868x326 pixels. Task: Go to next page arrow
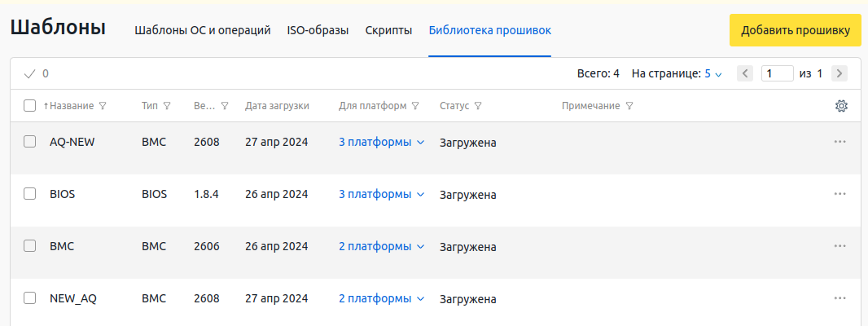[x=840, y=73]
